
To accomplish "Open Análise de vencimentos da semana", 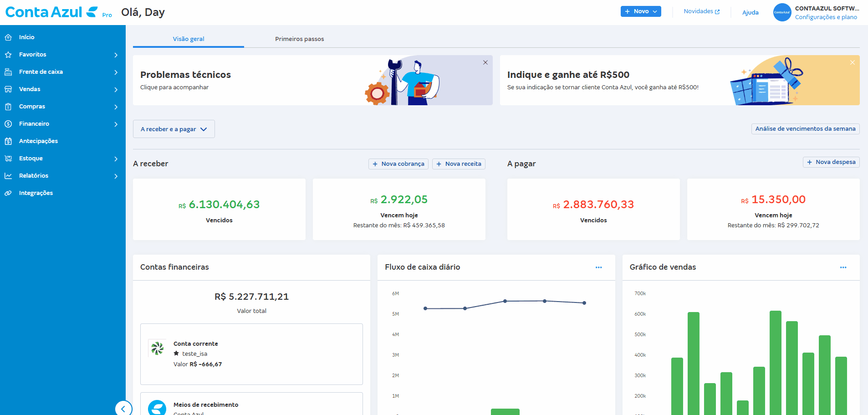I will tap(806, 129).
